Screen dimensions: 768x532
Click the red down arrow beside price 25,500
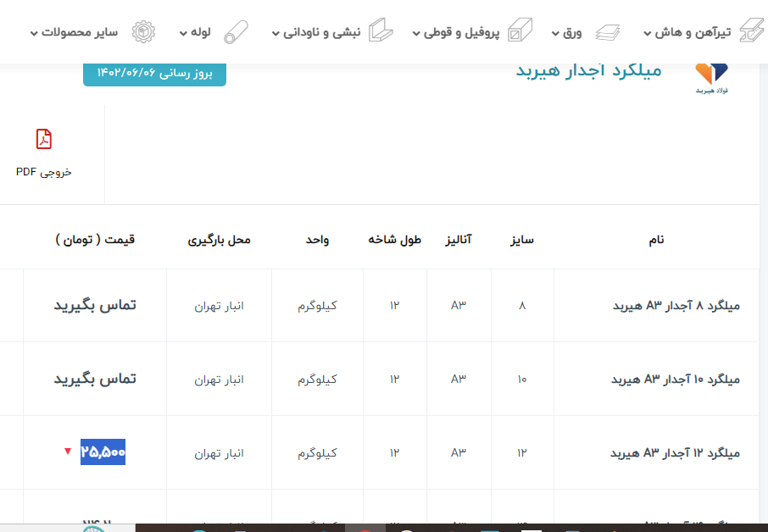tap(68, 452)
